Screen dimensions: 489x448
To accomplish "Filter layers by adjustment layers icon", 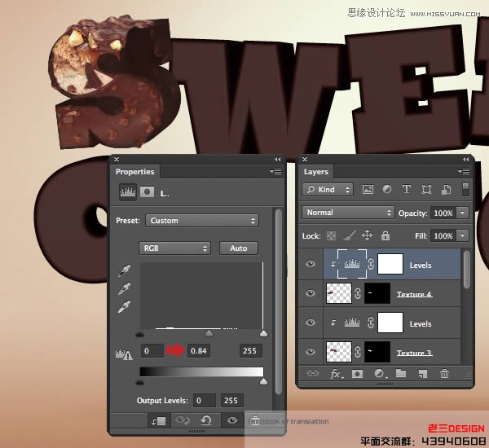I will pyautogui.click(x=387, y=189).
